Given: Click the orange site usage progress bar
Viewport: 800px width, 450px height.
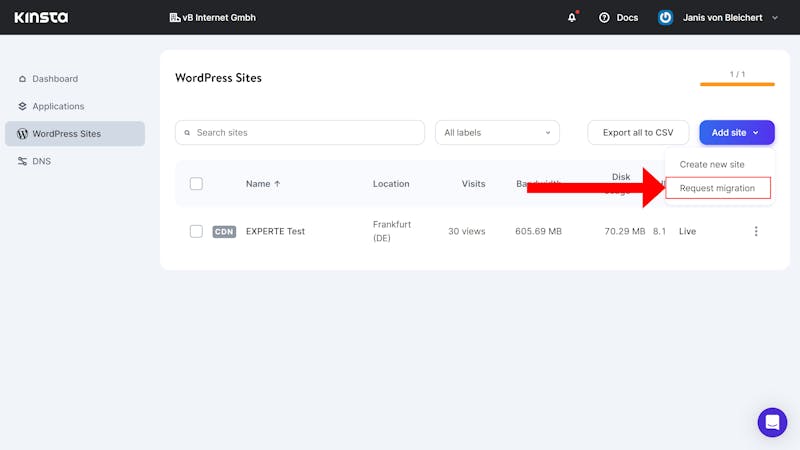Looking at the screenshot, I should 737,84.
